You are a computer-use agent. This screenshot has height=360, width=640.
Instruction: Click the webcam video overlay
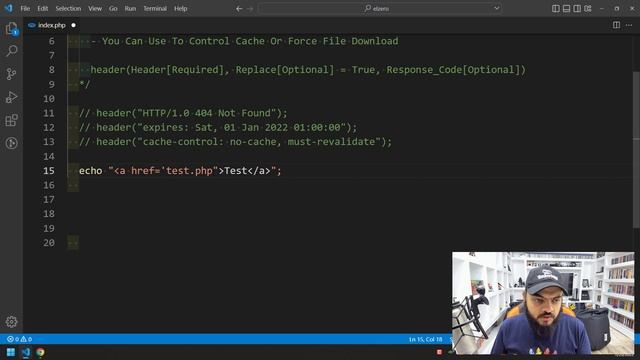point(543,303)
